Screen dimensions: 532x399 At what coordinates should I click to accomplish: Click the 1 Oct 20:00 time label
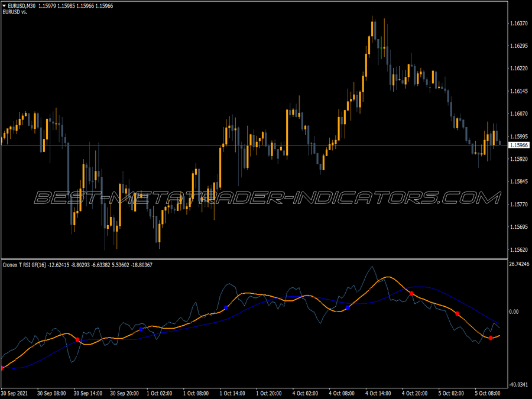point(269,393)
